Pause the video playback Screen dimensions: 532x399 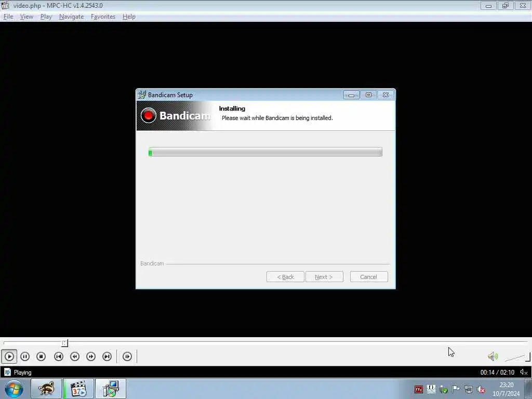(25, 356)
